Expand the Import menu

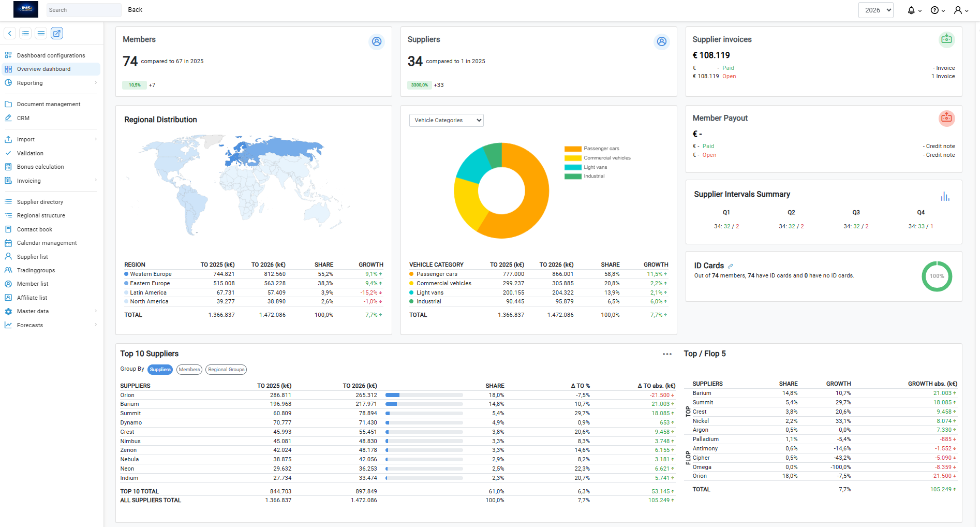tap(51, 139)
